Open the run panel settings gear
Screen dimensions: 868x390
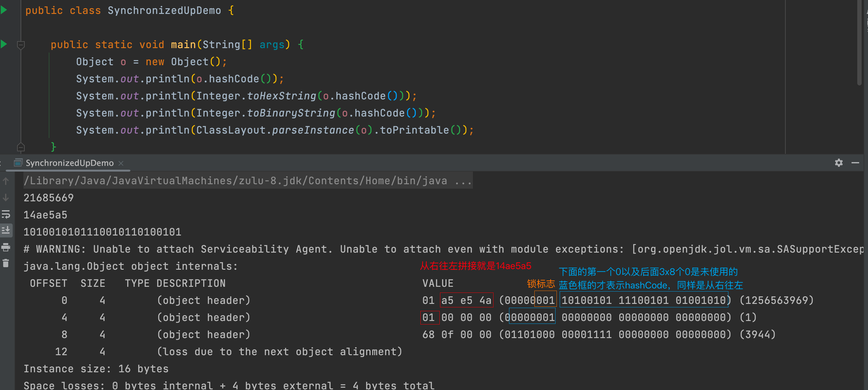coord(839,163)
